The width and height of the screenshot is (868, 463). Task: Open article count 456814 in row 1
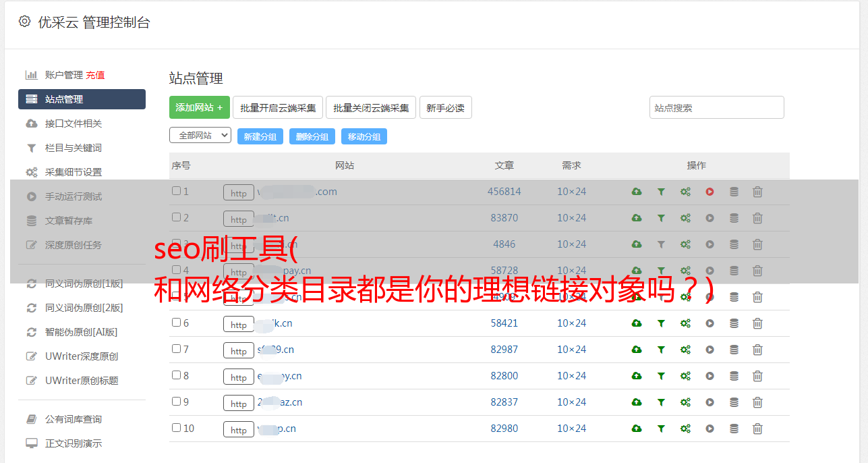pyautogui.click(x=504, y=192)
